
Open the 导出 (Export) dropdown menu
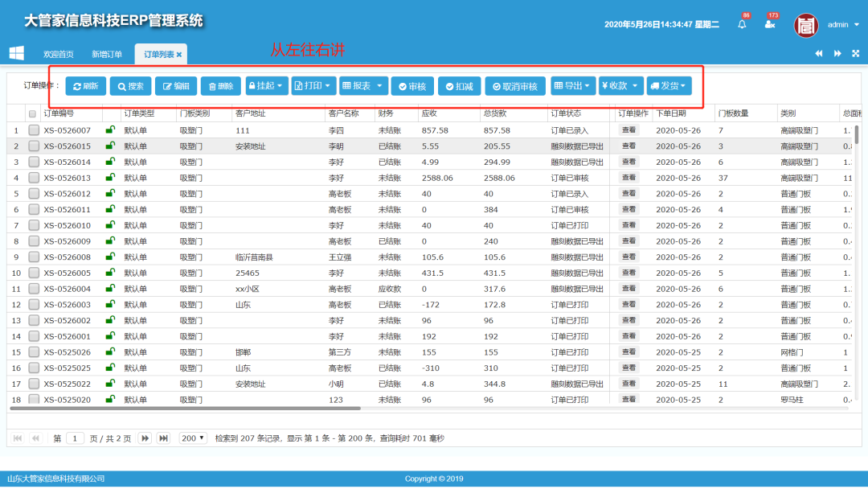(573, 86)
